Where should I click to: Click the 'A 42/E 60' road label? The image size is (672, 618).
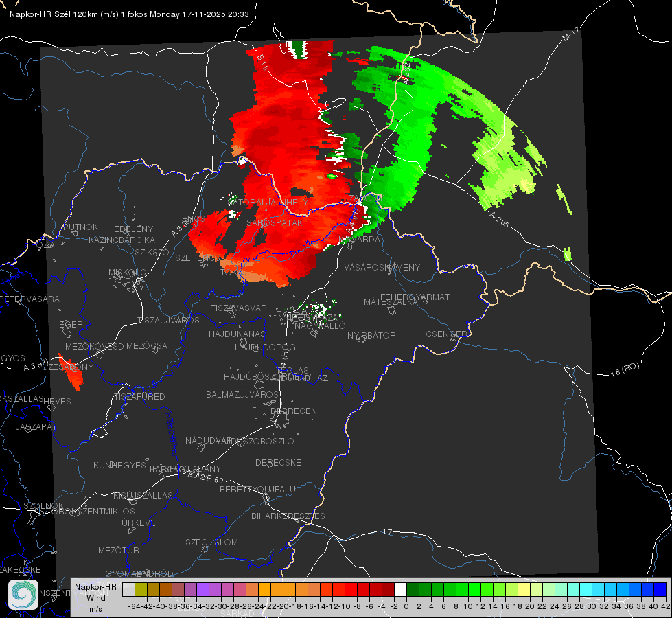pyautogui.click(x=206, y=477)
